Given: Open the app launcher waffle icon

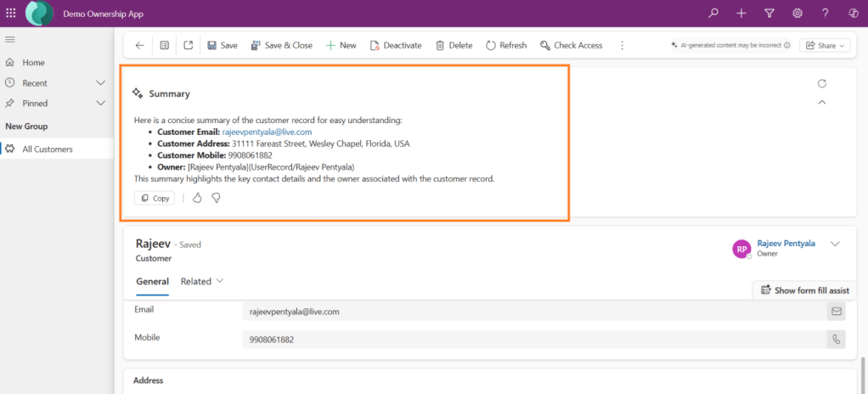Looking at the screenshot, I should coord(10,13).
